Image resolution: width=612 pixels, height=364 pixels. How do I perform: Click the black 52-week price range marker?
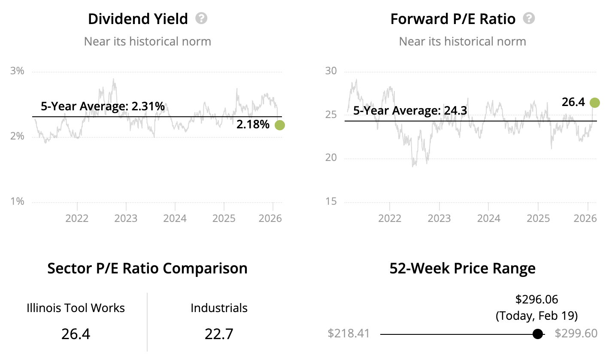(x=537, y=334)
